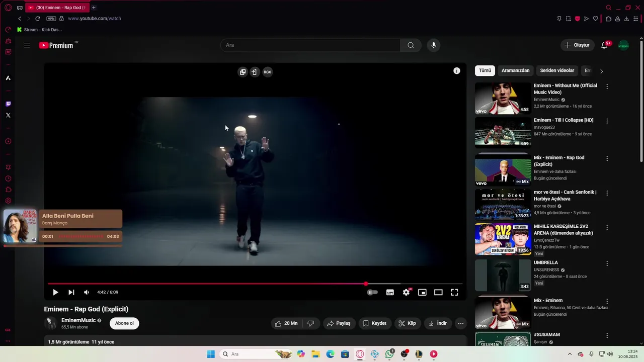Open Eminem - Without Me thumbnail
This screenshot has width=644, height=362.
(503, 99)
